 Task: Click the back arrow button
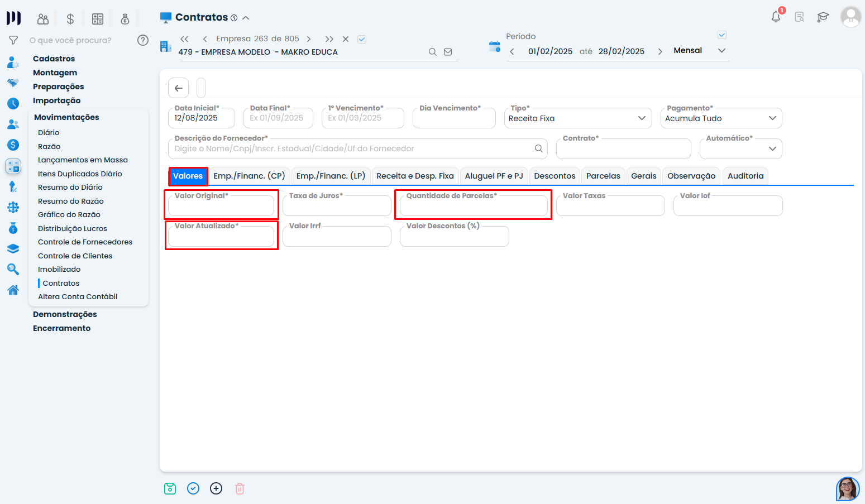pyautogui.click(x=178, y=88)
